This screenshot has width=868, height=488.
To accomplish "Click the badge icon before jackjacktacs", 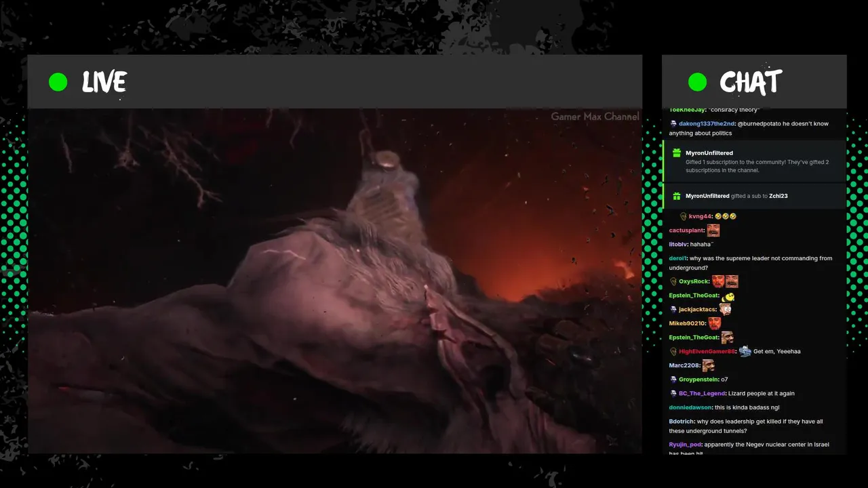I will point(673,309).
